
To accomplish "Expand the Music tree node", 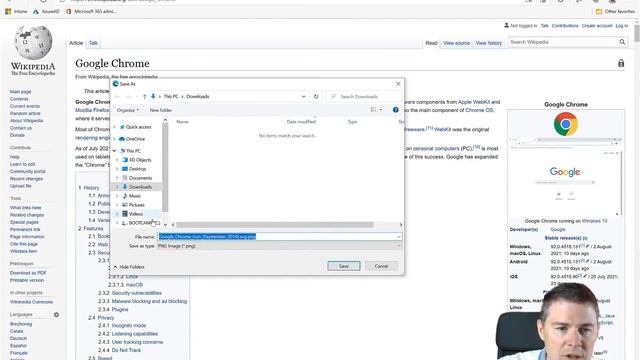I will (118, 196).
